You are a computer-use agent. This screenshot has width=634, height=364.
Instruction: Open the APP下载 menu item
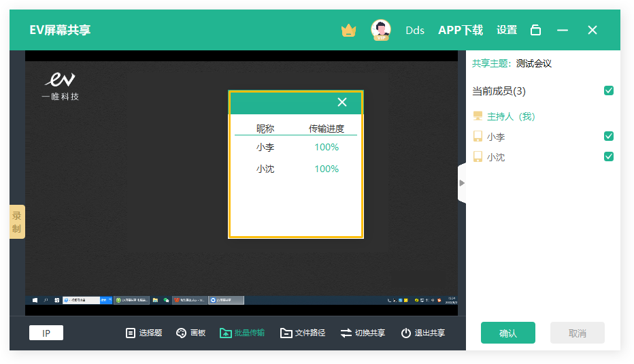tap(461, 30)
